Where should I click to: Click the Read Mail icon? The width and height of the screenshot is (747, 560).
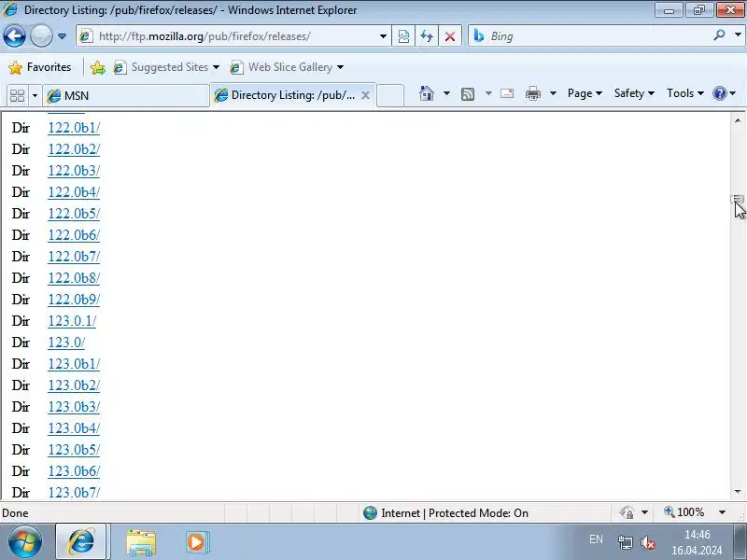pos(507,93)
